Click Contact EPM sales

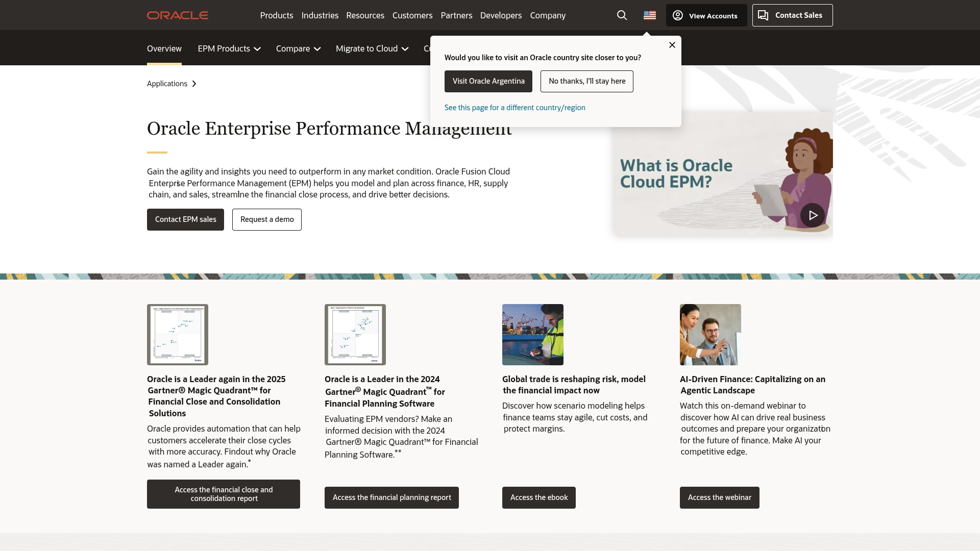185,219
